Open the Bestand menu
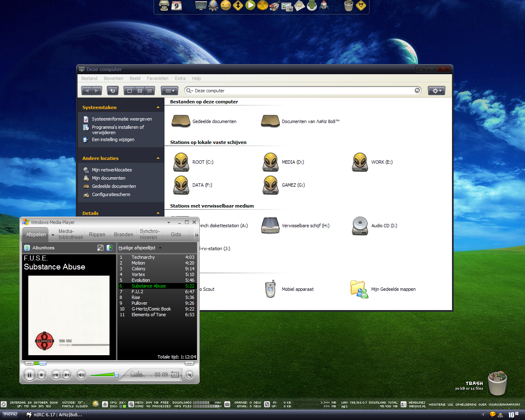 coord(89,78)
